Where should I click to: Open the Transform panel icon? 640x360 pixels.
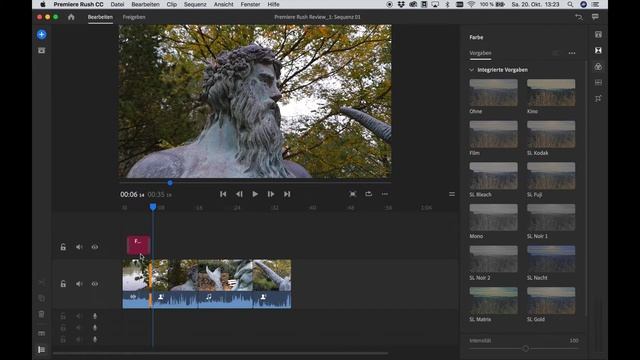598,98
